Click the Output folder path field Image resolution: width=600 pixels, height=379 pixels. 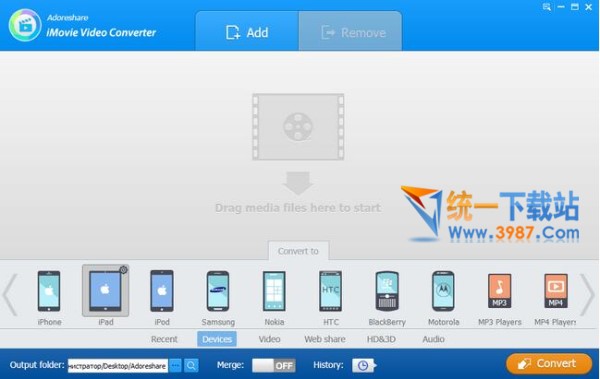pyautogui.click(x=117, y=366)
